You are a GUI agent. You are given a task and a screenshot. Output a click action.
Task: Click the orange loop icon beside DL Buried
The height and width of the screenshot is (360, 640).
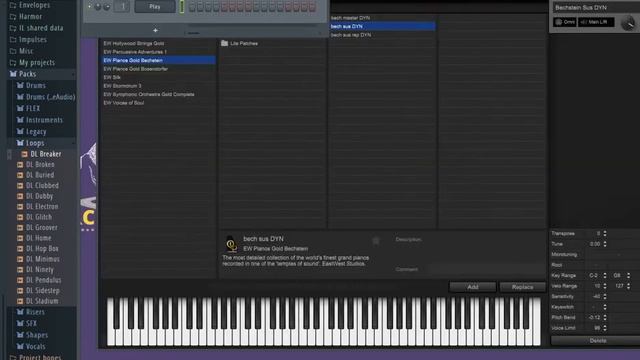[20, 175]
